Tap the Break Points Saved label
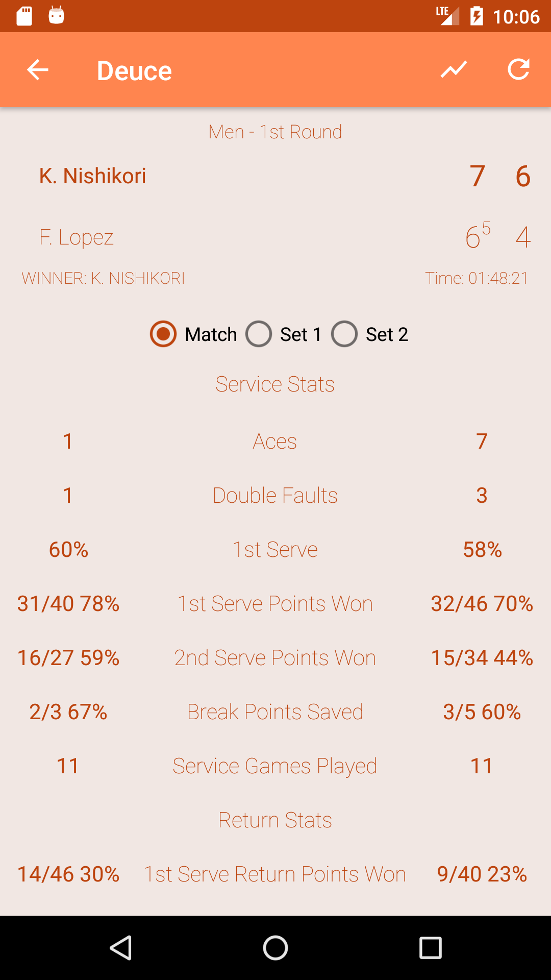This screenshot has width=551, height=980. pyautogui.click(x=275, y=712)
